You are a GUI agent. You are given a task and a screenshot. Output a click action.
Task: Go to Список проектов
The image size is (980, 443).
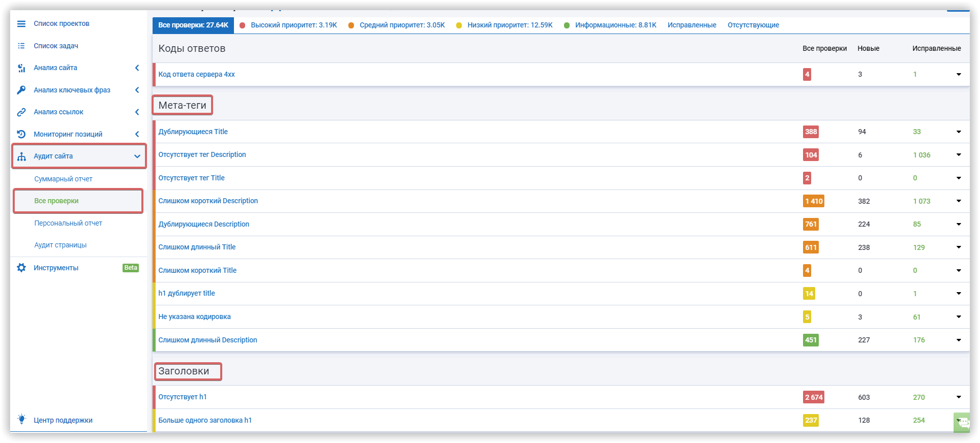(x=62, y=24)
